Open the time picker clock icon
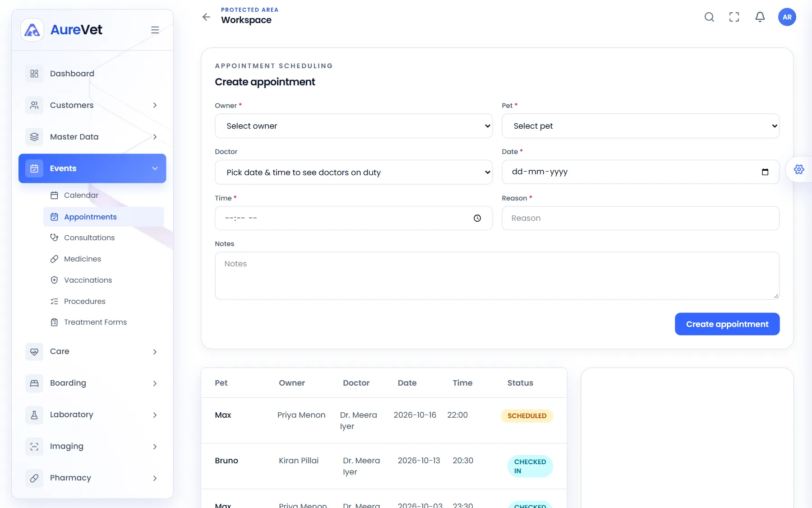 coord(477,218)
